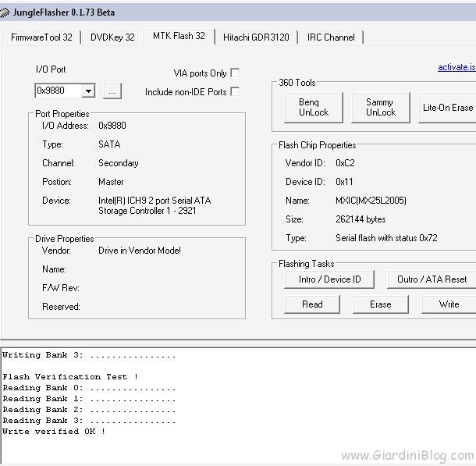The height and width of the screenshot is (466, 476).
Task: Click the Reserved: label in Drive Properties
Action: point(61,307)
